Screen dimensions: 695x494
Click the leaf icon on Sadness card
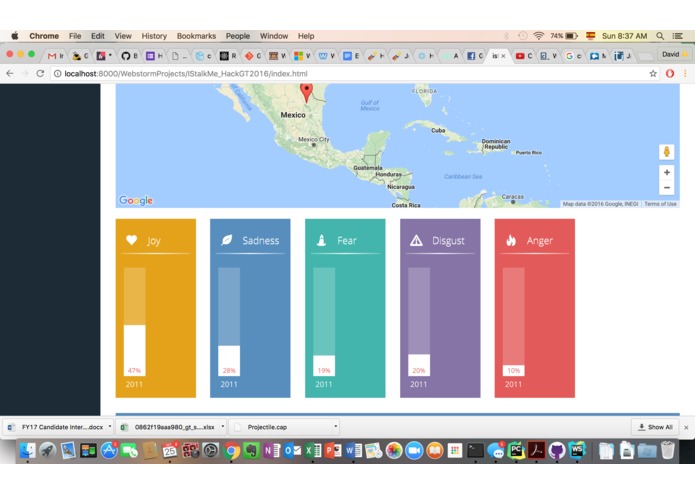pos(226,240)
